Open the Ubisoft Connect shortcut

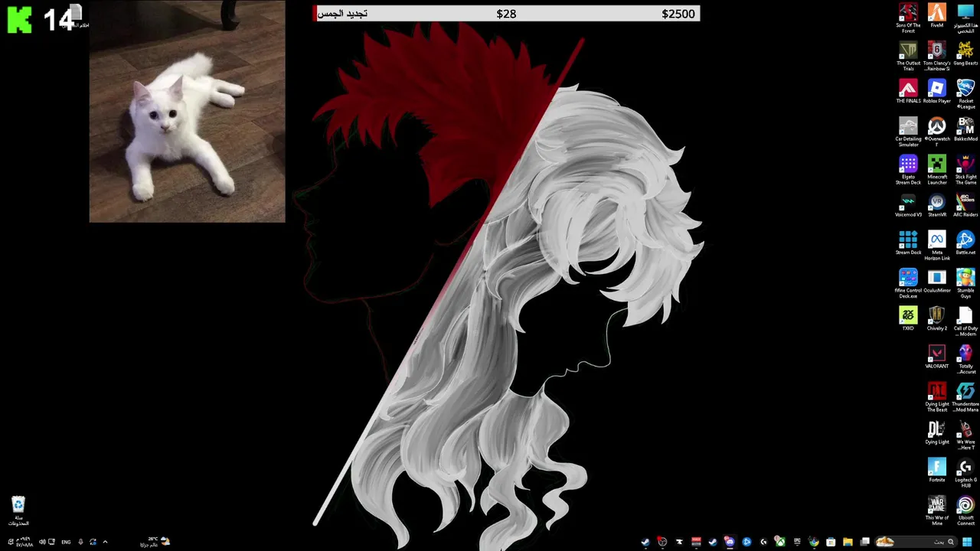click(x=965, y=510)
